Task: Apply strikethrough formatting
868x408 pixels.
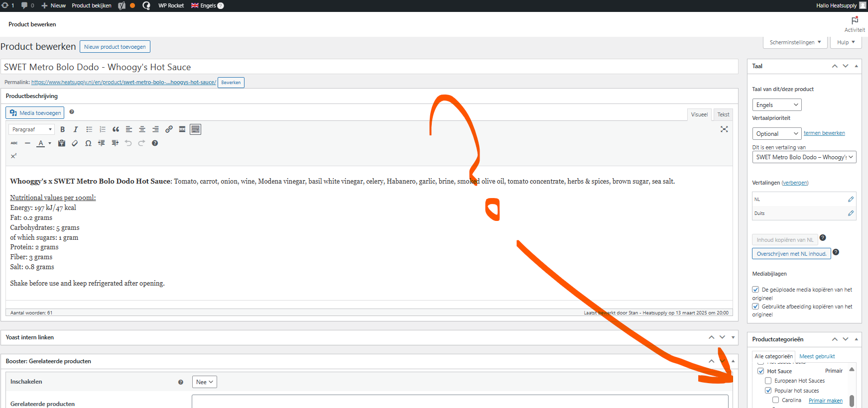Action: pyautogui.click(x=14, y=143)
